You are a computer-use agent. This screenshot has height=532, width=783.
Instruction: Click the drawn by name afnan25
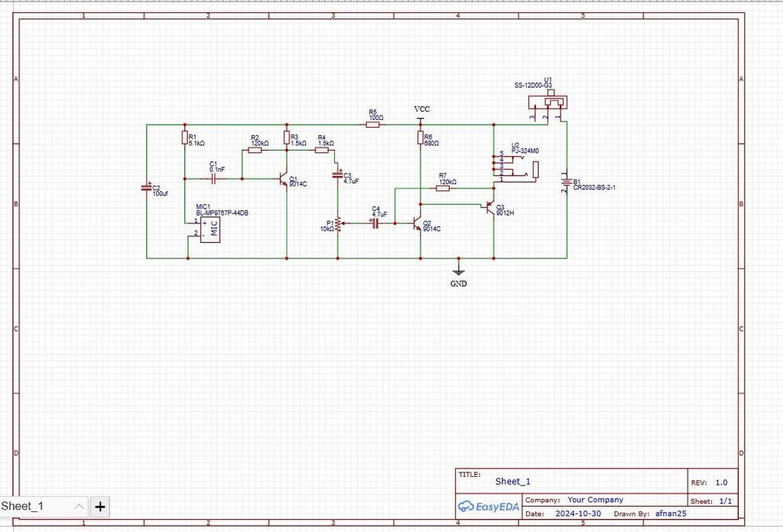coord(671,514)
